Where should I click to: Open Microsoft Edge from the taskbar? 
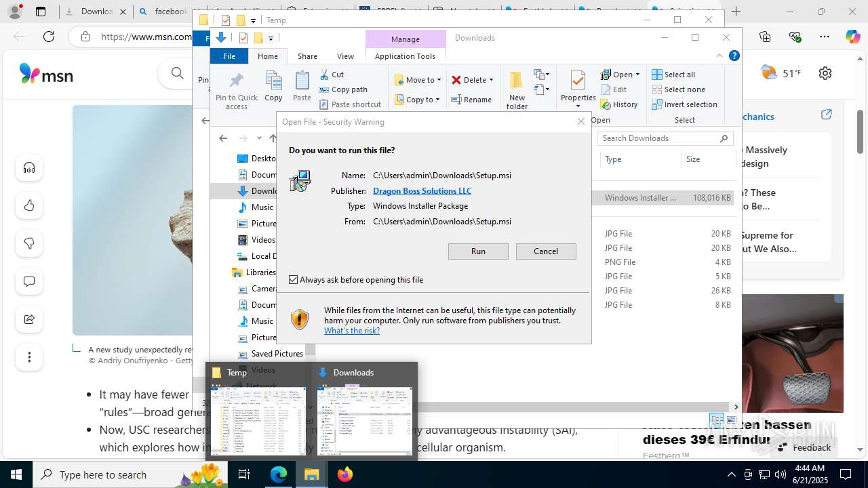click(279, 474)
